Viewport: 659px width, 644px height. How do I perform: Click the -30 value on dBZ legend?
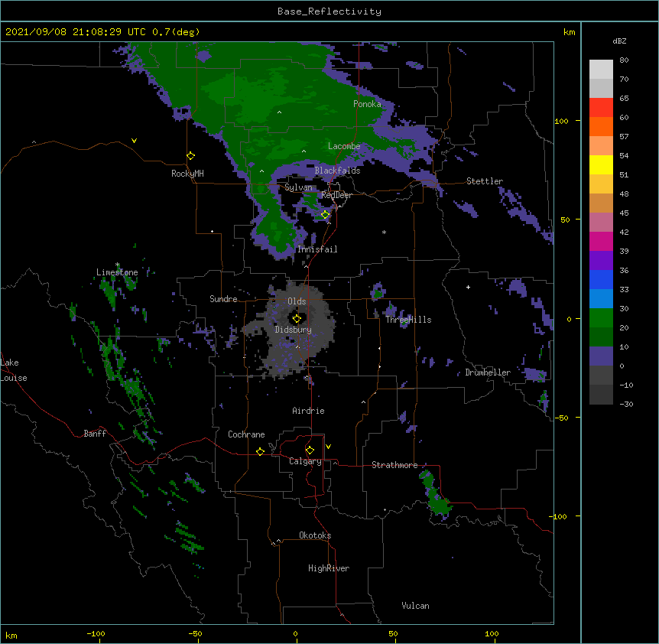[x=626, y=404]
